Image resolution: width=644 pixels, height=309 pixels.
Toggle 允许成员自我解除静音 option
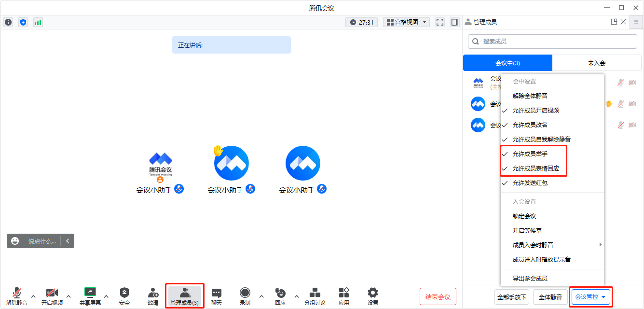click(552, 140)
